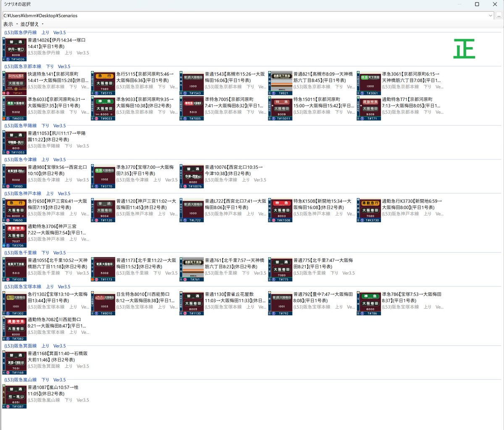
Task: Select 急行650 神戸三宮6:41 scenario thumbnail
Action: point(15,210)
